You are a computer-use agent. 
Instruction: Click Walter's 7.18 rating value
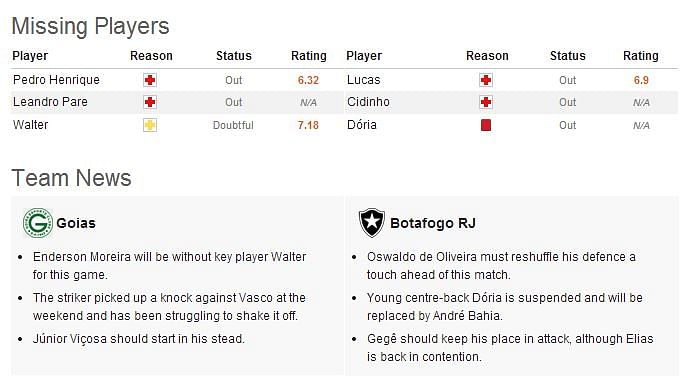point(308,125)
